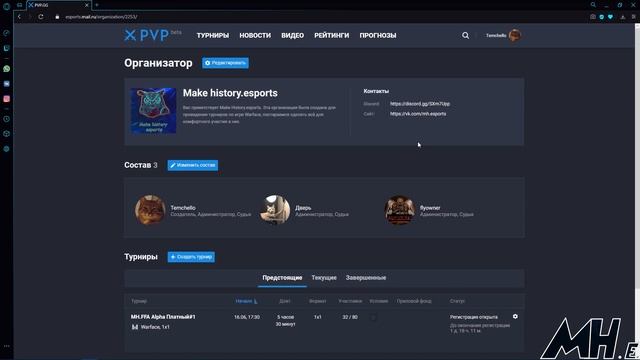This screenshot has width=640, height=360.
Task: Take snapshot with camera icon in address bar
Action: click(593, 17)
